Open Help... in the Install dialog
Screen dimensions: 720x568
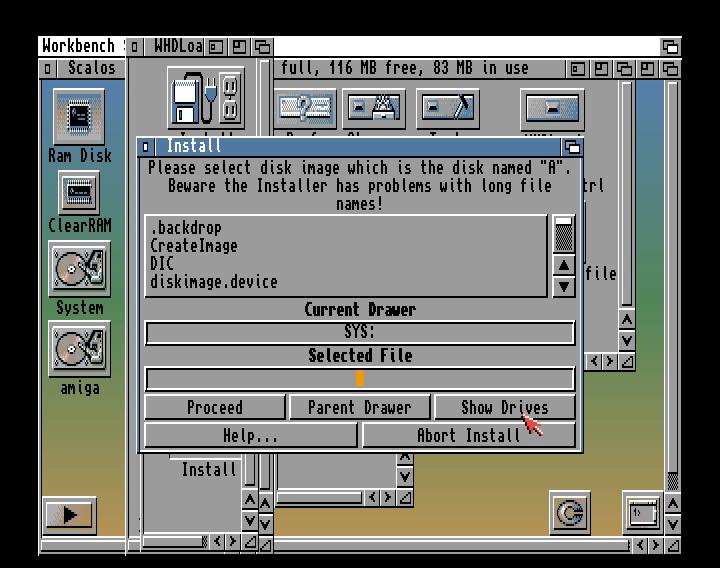click(x=250, y=435)
